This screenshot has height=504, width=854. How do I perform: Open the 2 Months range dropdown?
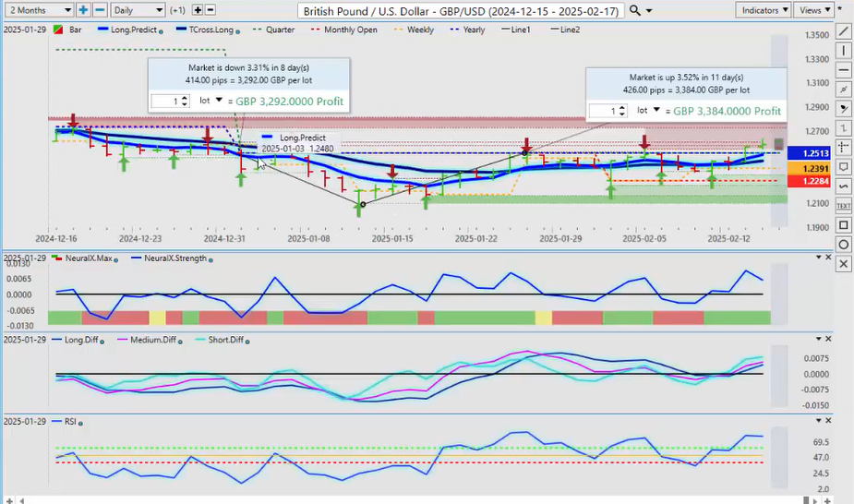tap(37, 10)
